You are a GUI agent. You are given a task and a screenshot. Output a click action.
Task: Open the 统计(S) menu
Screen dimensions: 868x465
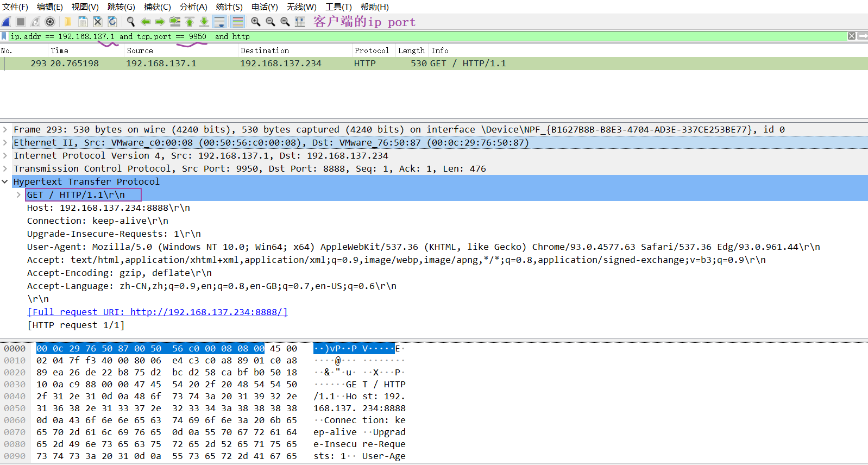click(x=229, y=7)
